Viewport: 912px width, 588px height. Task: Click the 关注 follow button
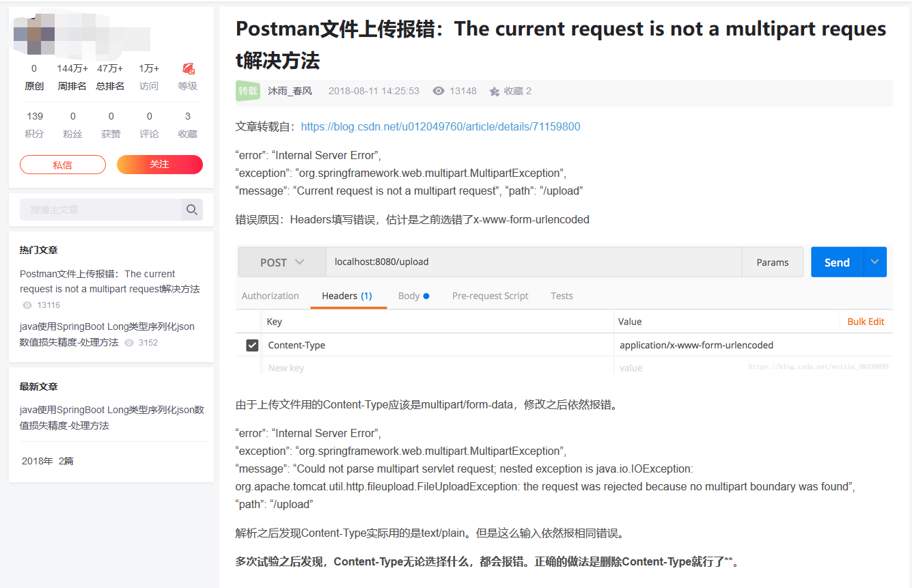click(x=160, y=165)
